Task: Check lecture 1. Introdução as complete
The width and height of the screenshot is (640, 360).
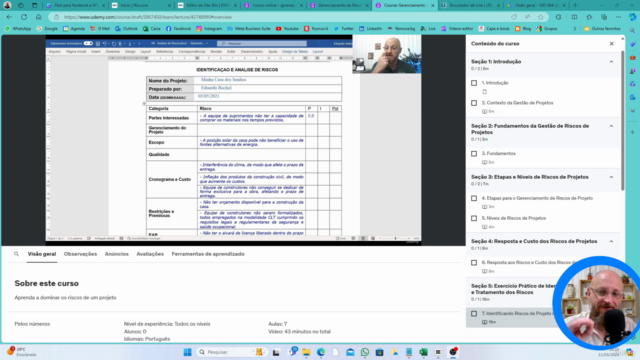Action: [474, 83]
